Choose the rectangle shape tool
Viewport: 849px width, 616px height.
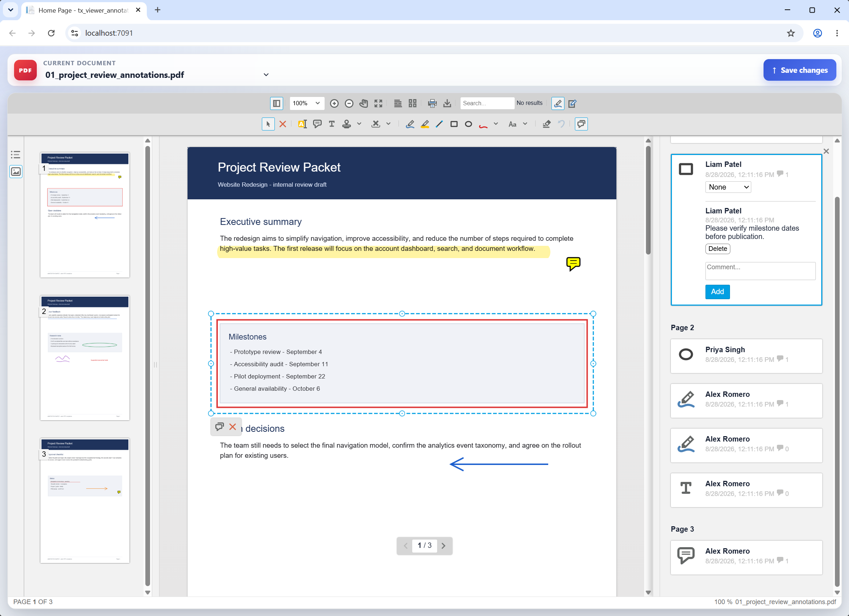click(x=454, y=124)
